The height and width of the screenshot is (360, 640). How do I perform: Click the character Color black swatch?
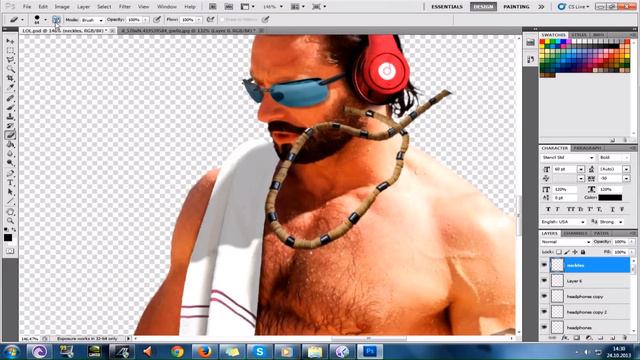610,198
